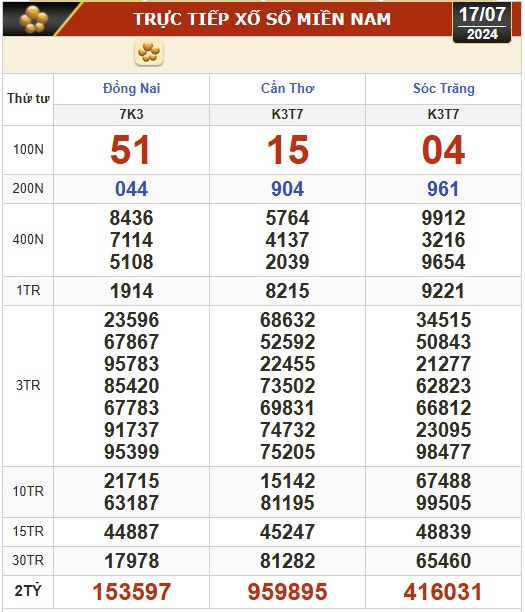Click Cần Thơ 200N result 904
This screenshot has width=525, height=612.
click(287, 189)
